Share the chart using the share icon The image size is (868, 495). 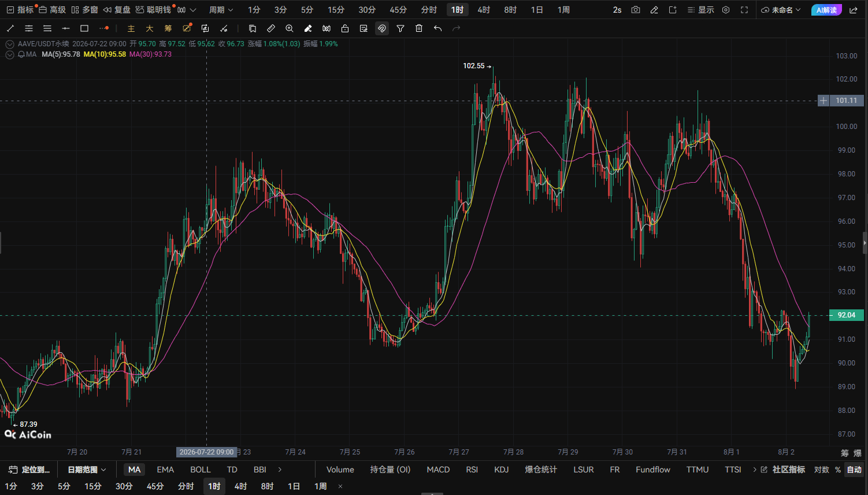coord(854,10)
